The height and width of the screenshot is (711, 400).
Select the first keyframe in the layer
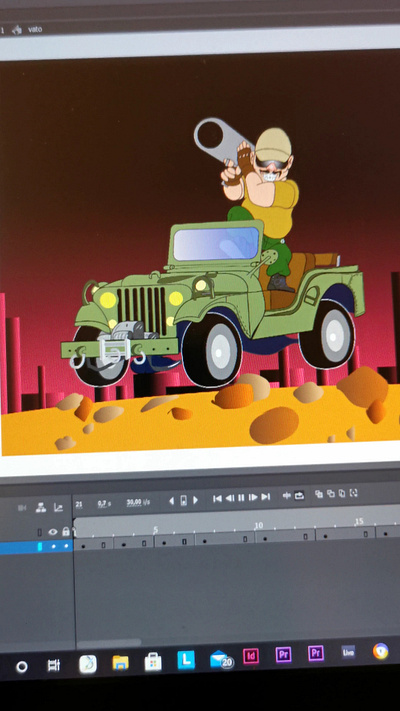point(83,544)
